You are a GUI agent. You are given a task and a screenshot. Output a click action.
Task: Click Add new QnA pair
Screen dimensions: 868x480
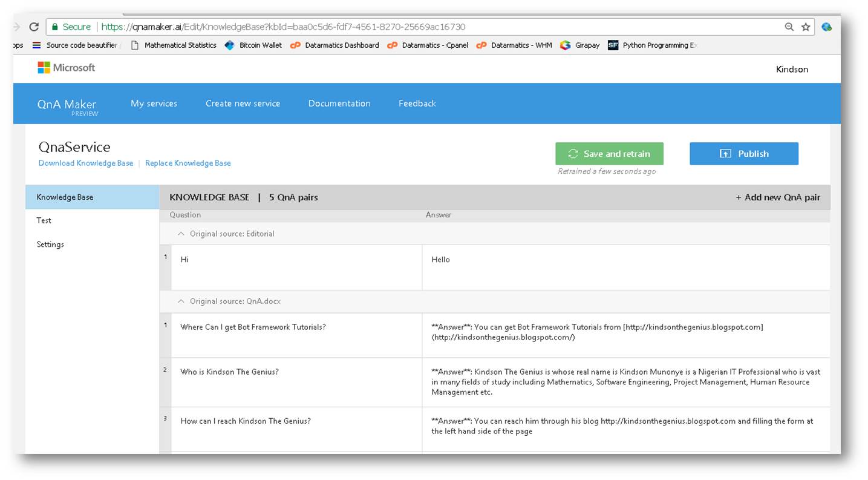click(778, 197)
